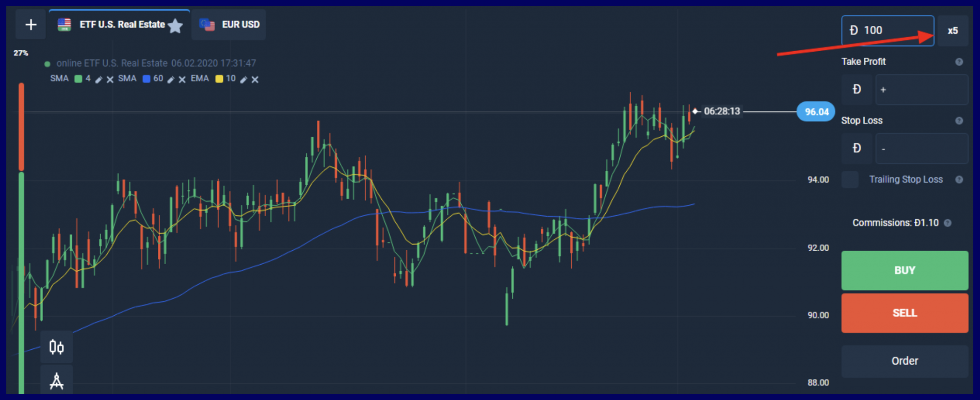This screenshot has width=980, height=400.
Task: Switch to the EUR USD tab
Action: [x=229, y=24]
